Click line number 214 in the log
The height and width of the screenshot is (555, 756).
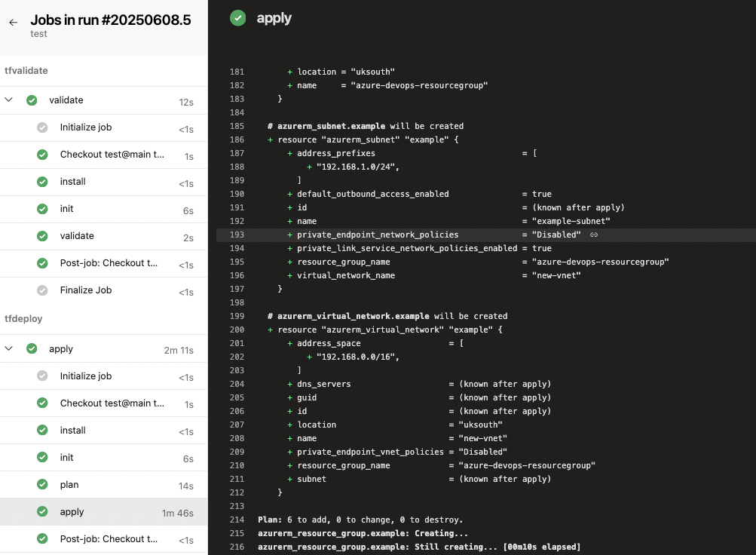236,520
